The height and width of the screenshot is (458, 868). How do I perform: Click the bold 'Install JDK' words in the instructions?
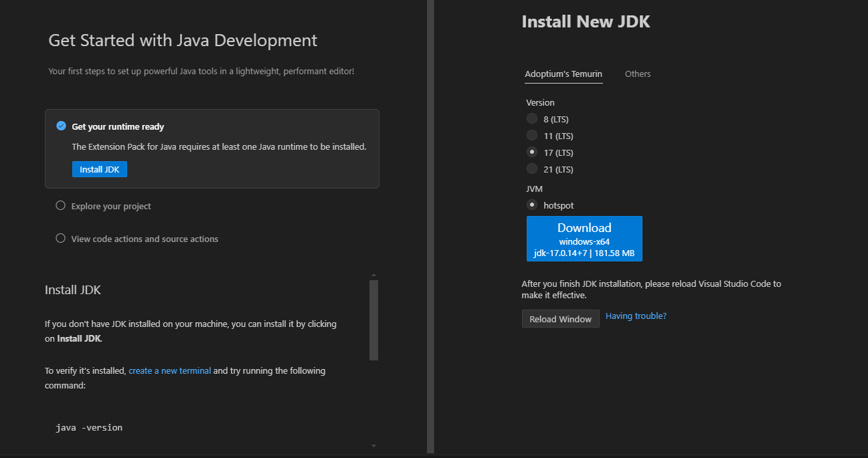coord(79,338)
